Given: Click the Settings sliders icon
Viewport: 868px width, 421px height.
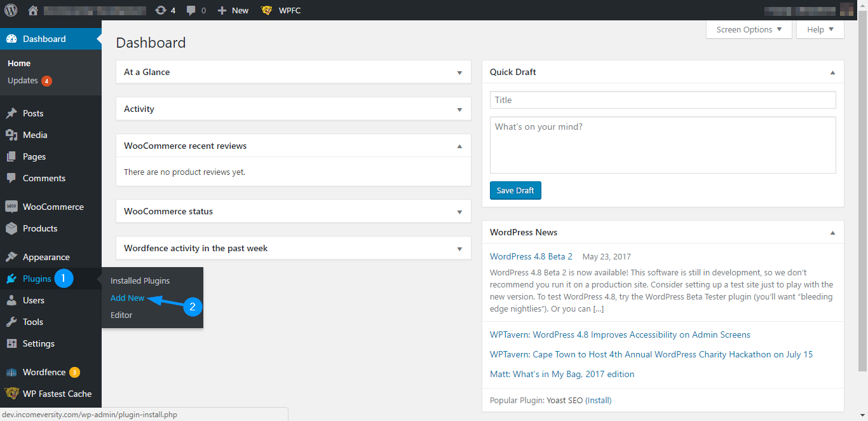Looking at the screenshot, I should [11, 343].
